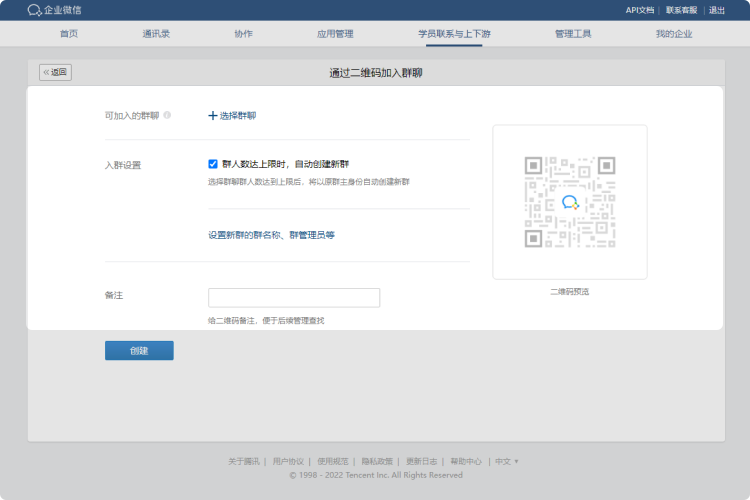Viewport: 750px width, 500px height.
Task: Open the 用户协议 footer link
Action: (x=288, y=461)
